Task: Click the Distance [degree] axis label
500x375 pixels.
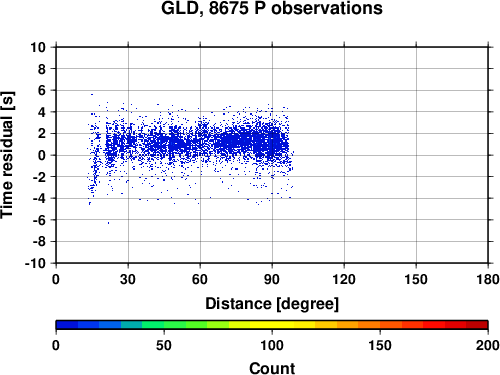Action: point(272,304)
